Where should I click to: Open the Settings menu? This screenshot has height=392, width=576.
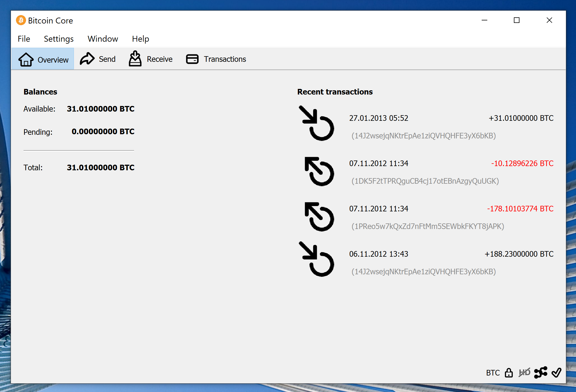58,39
